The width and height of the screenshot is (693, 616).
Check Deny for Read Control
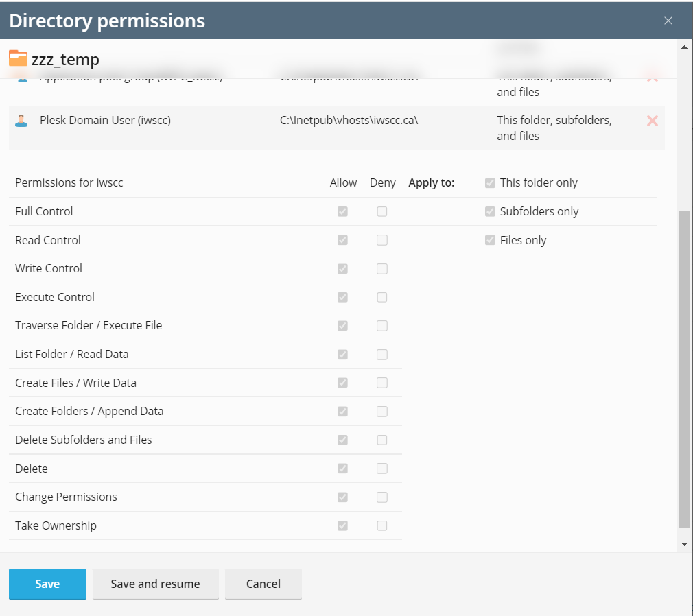382,240
